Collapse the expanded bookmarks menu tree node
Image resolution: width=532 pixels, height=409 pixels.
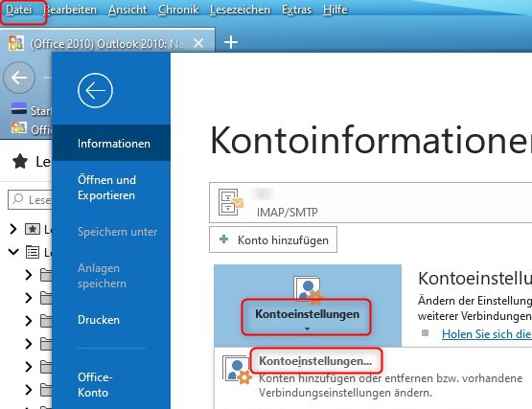pos(13,252)
